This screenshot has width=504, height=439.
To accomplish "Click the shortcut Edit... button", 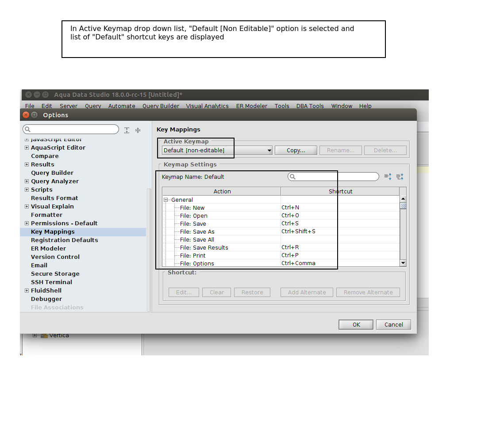I will click(x=184, y=292).
